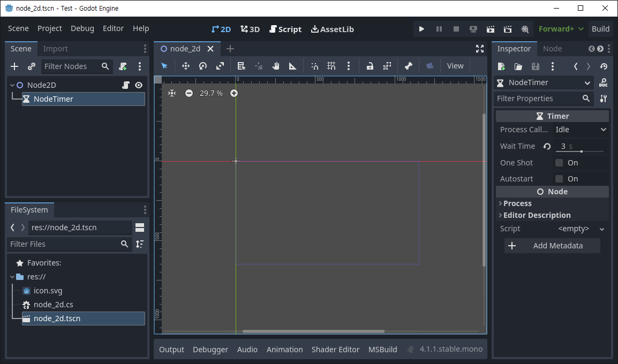Toggle Node2D visibility eye icon

tap(139, 85)
